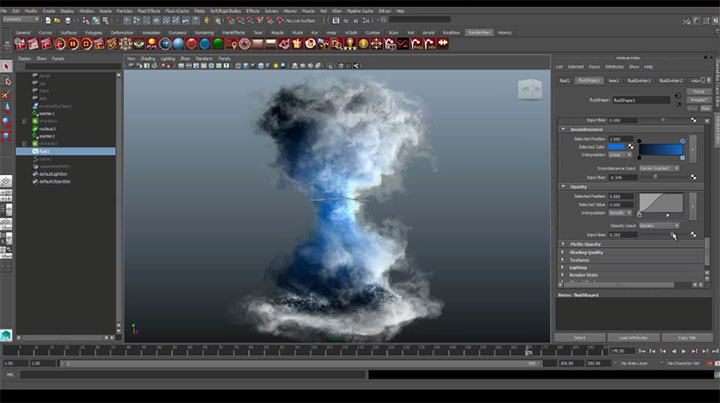Click the Copy Tab button
Viewport: 720px width, 403px height.
click(x=687, y=338)
